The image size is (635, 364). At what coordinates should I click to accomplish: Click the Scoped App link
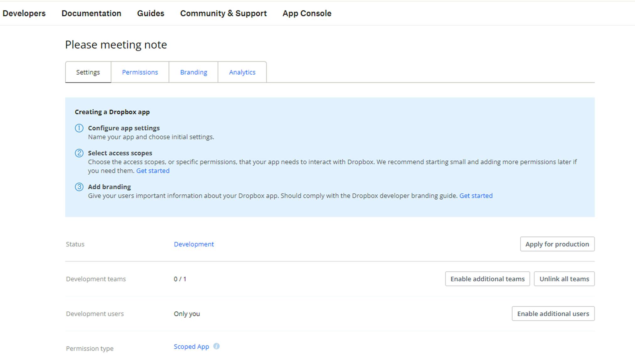(x=191, y=346)
